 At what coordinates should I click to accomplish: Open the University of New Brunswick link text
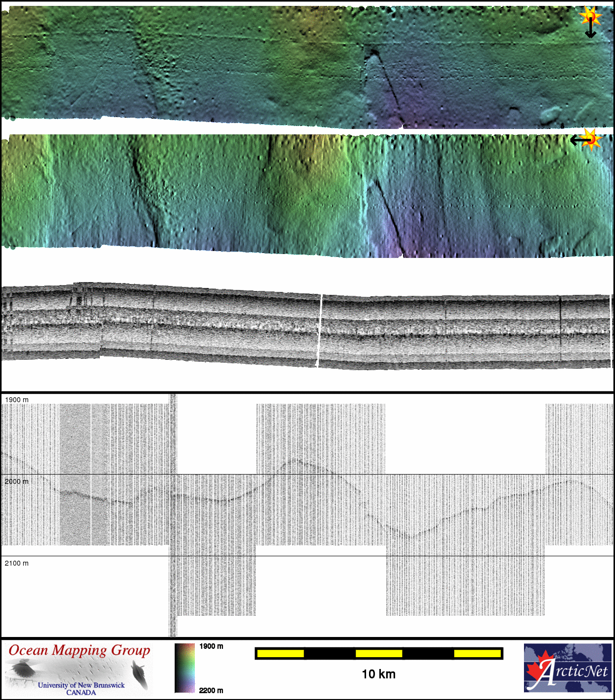pyautogui.click(x=81, y=685)
